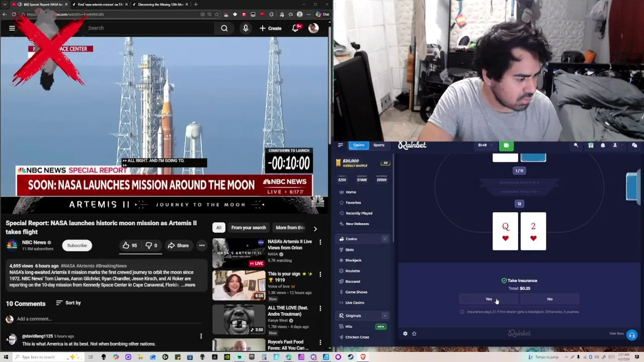Like the NBC News video
The width and height of the screenshot is (644, 362).
[130, 245]
